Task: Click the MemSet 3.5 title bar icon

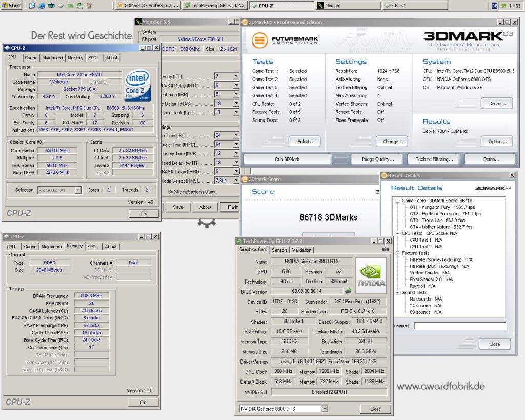Action: pos(138,22)
